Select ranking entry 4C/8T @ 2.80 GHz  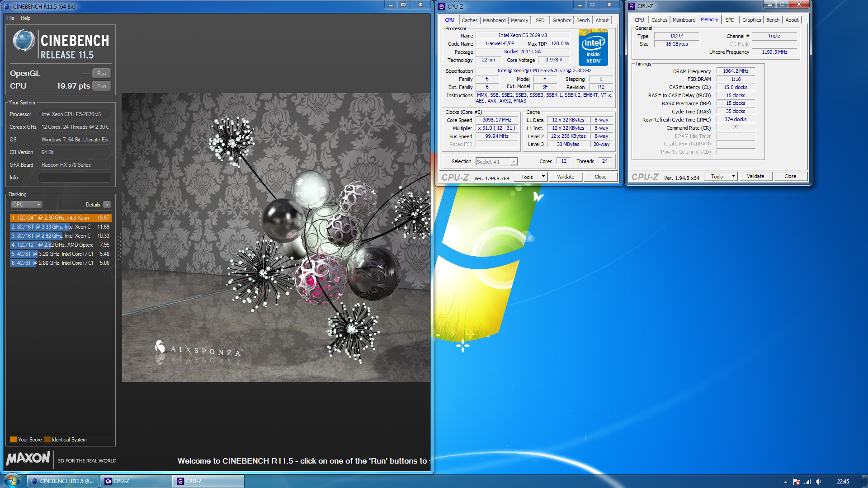(60, 263)
